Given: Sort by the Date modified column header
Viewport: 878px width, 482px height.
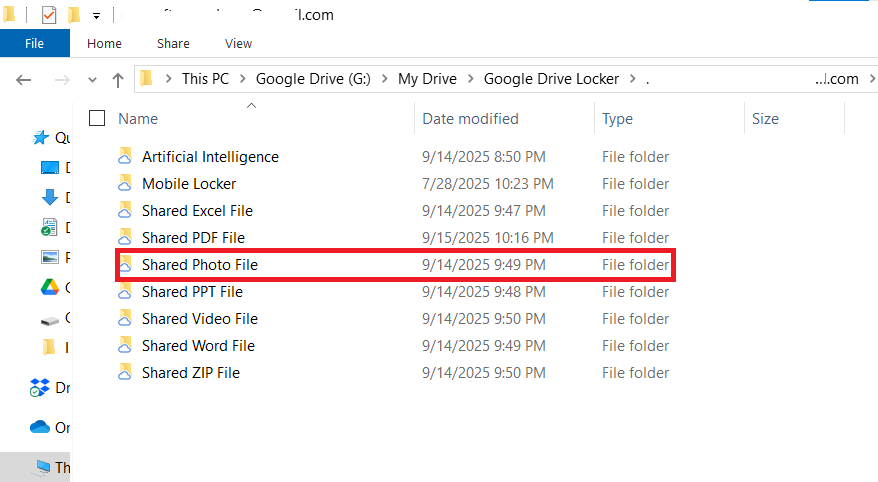Looking at the screenshot, I should coord(470,118).
